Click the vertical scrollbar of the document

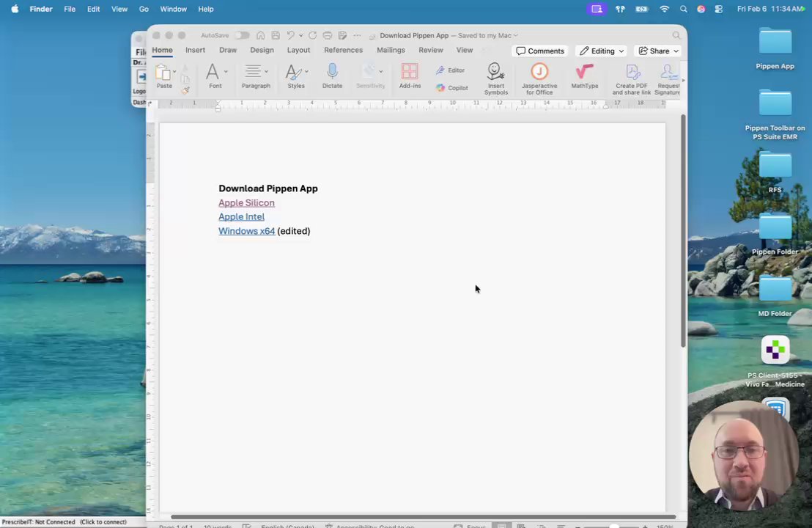pyautogui.click(x=683, y=230)
